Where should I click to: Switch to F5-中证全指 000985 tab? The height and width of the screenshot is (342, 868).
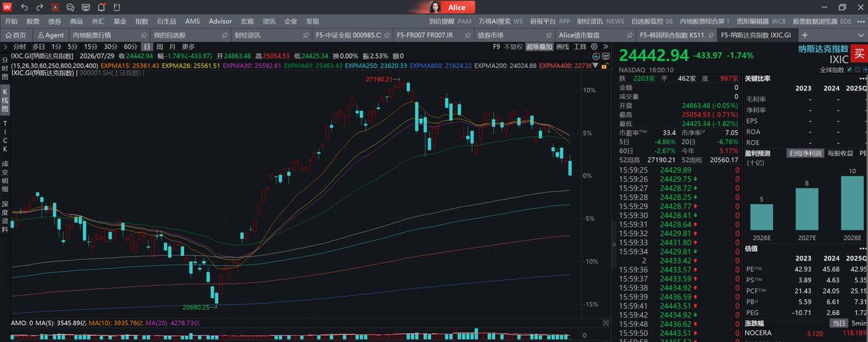[352, 35]
